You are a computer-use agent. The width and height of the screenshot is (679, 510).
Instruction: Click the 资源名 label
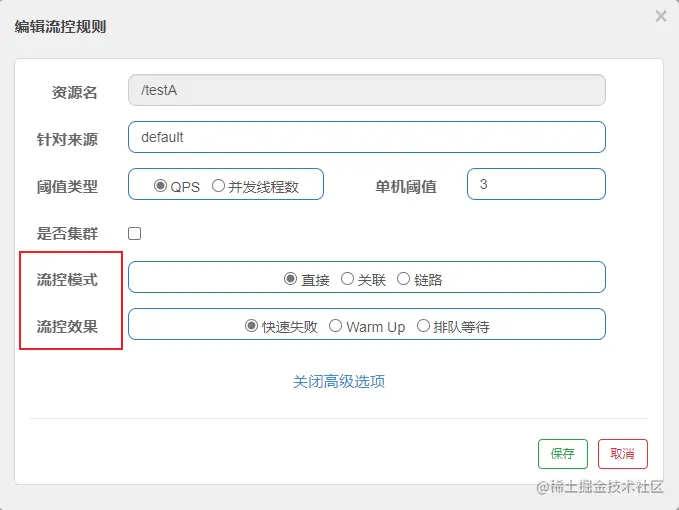(x=74, y=93)
